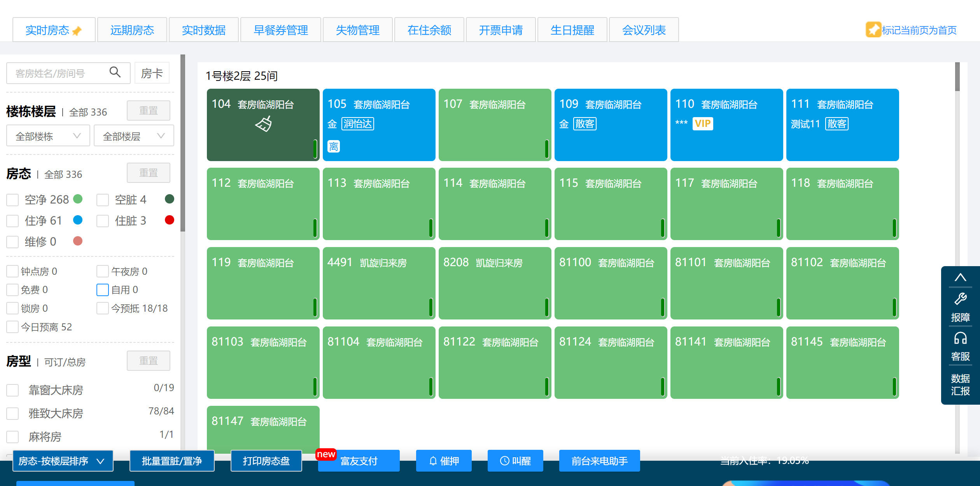
Task: Collapse the side toolbar with up arrow
Action: 960,277
